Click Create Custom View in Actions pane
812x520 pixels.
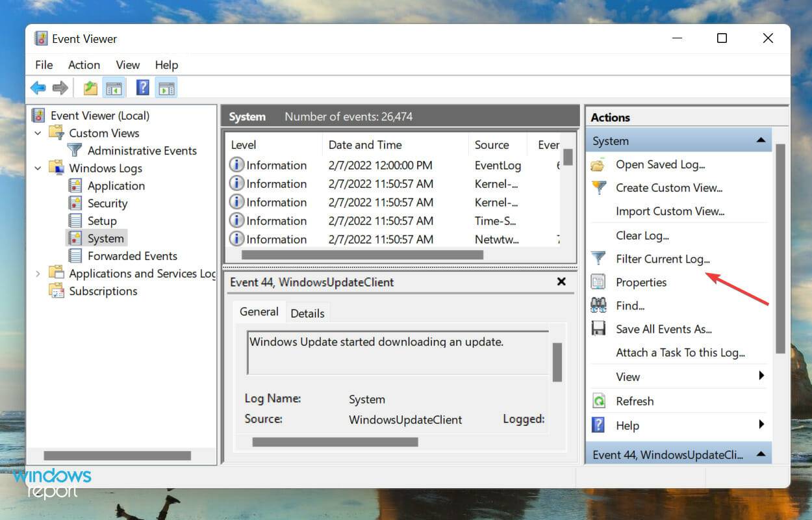point(669,188)
